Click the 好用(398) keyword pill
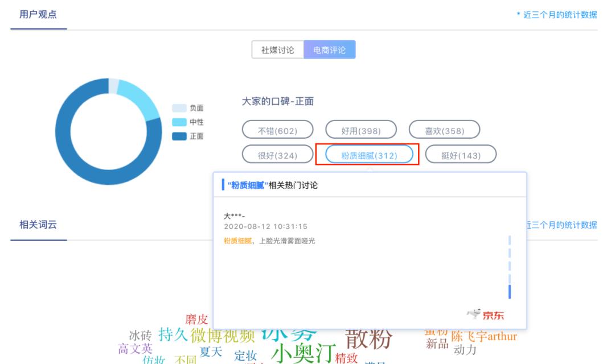The width and height of the screenshot is (615, 364). (x=362, y=129)
